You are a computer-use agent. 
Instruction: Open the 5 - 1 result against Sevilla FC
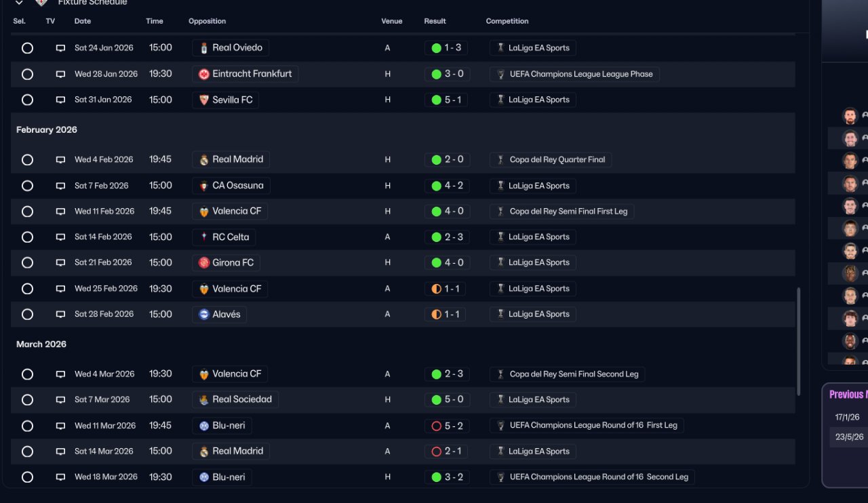(452, 100)
